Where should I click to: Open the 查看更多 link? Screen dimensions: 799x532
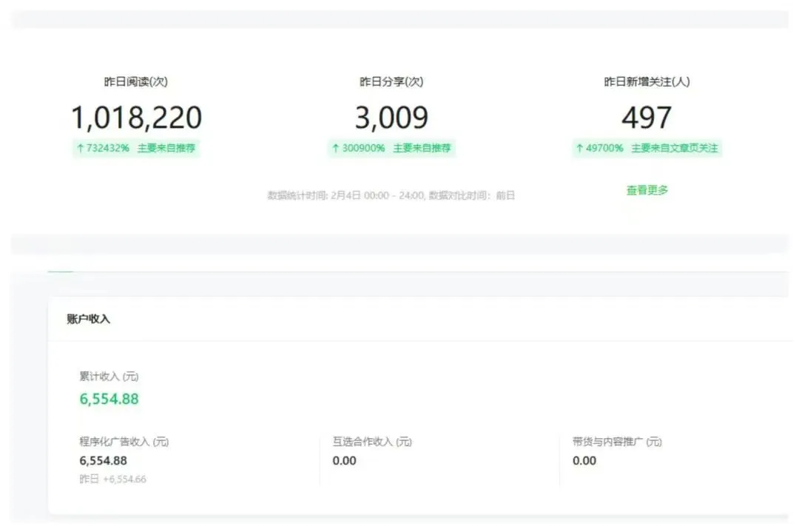[x=647, y=190]
